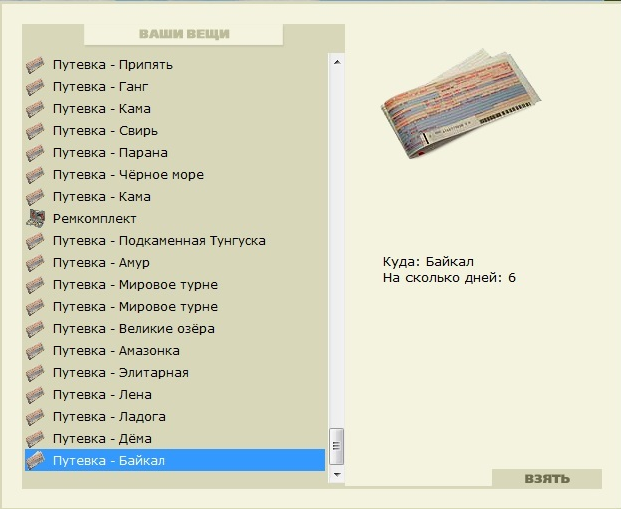Click the ticket icon beside Путевка - Элитарная
621x509 pixels.
coord(35,373)
